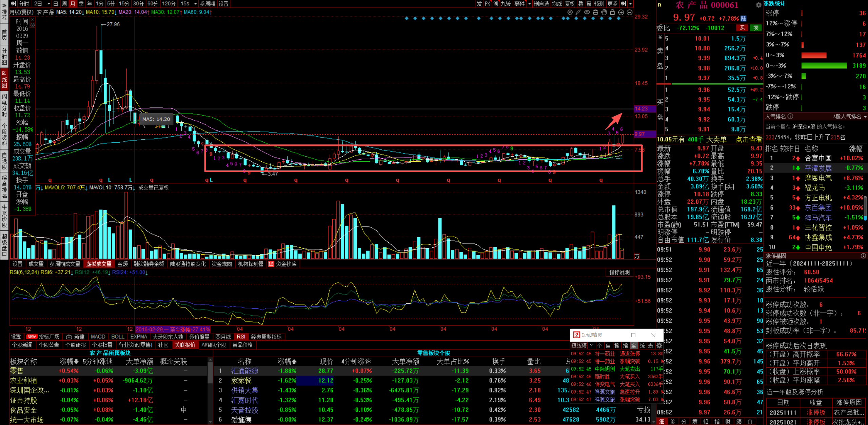Click the pen drawing tool icon
868x425 pixels.
(x=578, y=12)
